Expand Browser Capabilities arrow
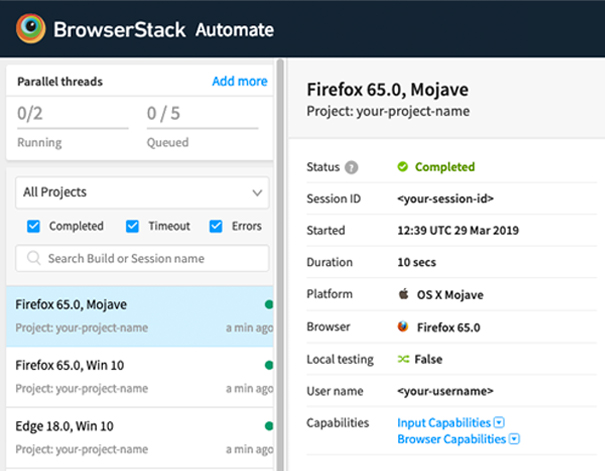Screen dimensions: 605x471 click(x=514, y=439)
